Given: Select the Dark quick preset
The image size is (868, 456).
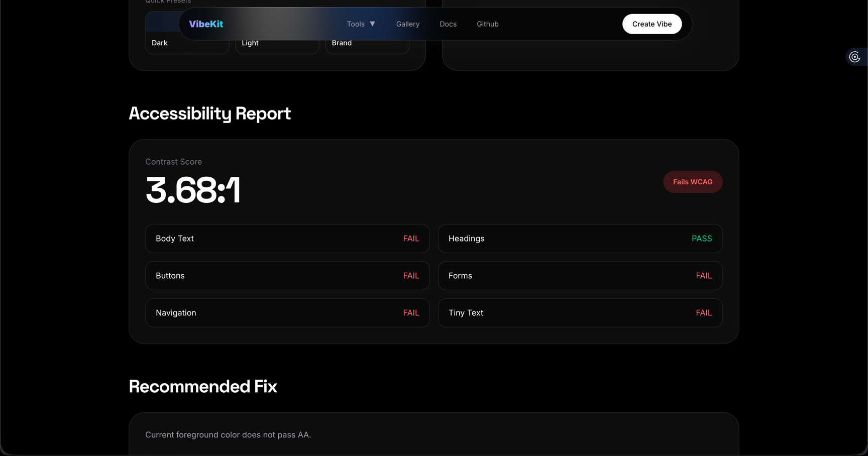Looking at the screenshot, I should tap(187, 43).
